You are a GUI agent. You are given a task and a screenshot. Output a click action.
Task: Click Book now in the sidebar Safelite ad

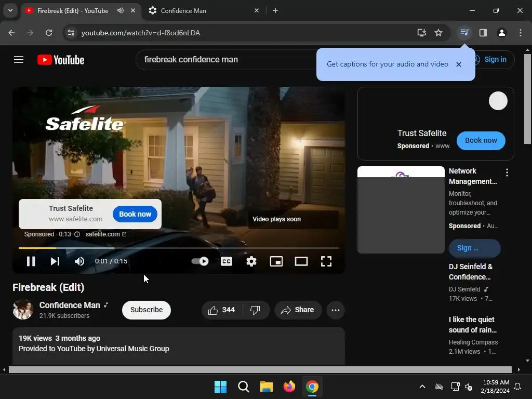pyautogui.click(x=481, y=140)
